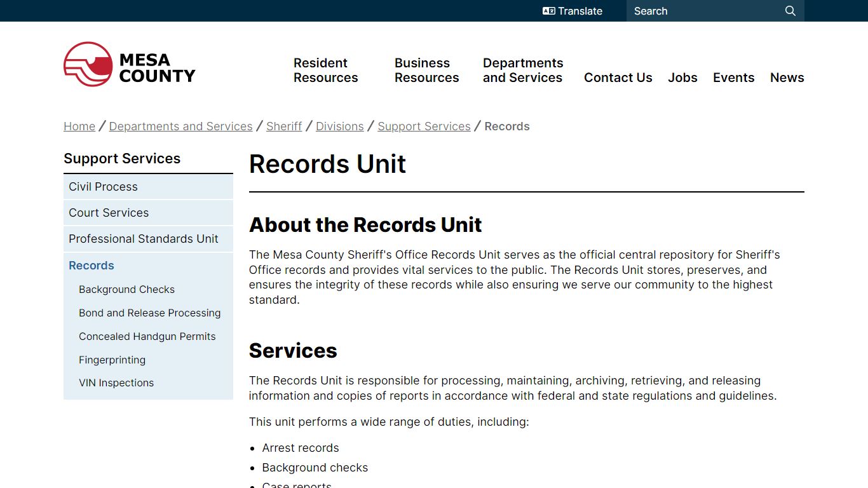
Task: Open Court Services in sidebar
Action: 148,213
